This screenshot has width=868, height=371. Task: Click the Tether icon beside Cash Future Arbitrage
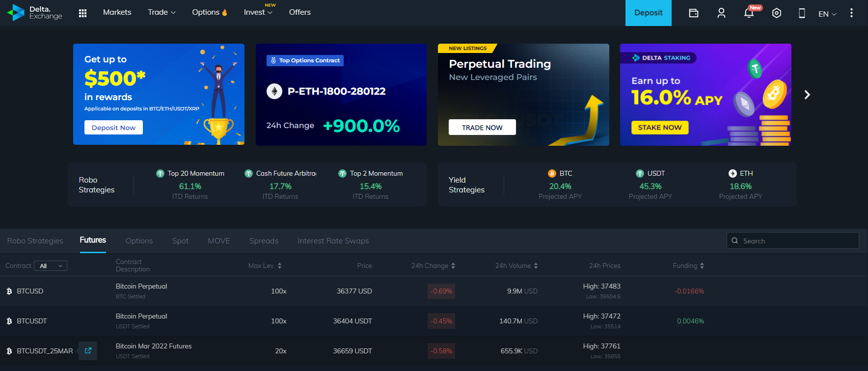[x=248, y=173]
